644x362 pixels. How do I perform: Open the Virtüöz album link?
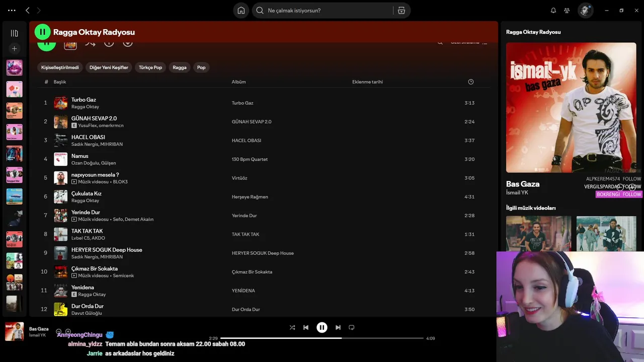tap(239, 178)
